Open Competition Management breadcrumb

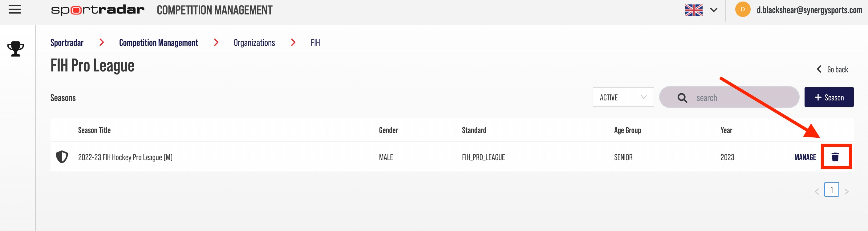(158, 43)
